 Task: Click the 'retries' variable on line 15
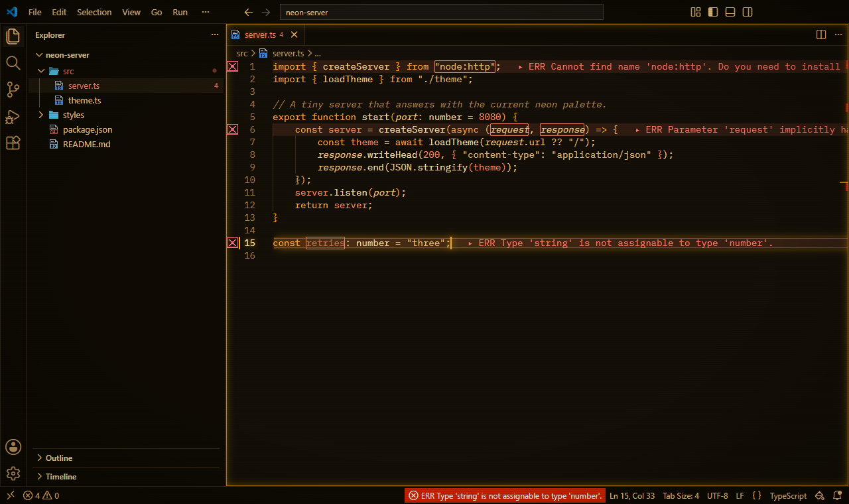pos(325,243)
